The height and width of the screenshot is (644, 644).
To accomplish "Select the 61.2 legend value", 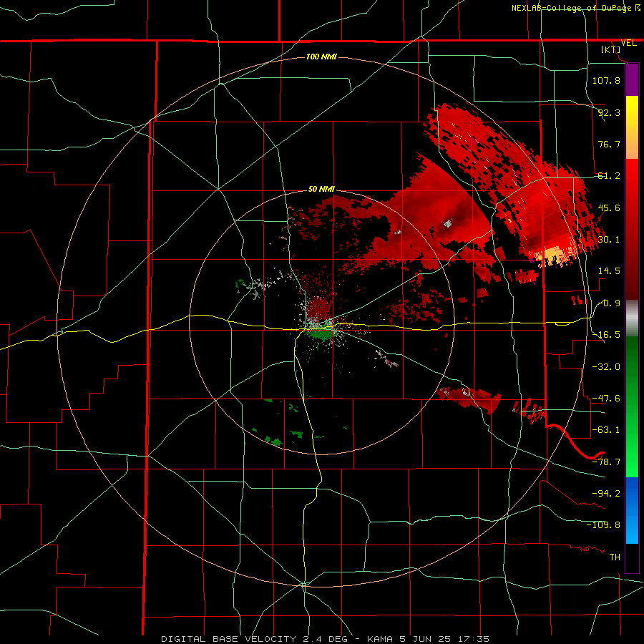I will (x=609, y=176).
